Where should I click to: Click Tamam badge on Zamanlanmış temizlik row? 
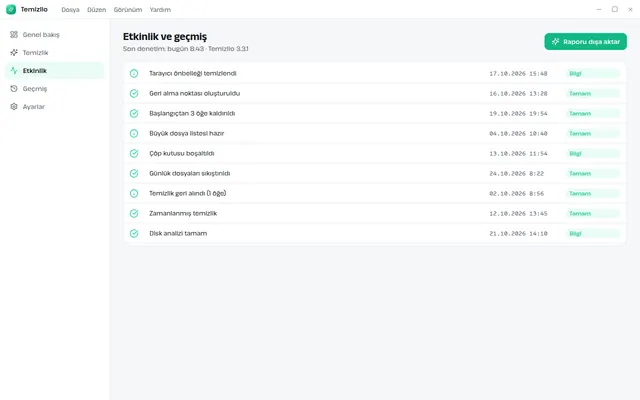(593, 213)
